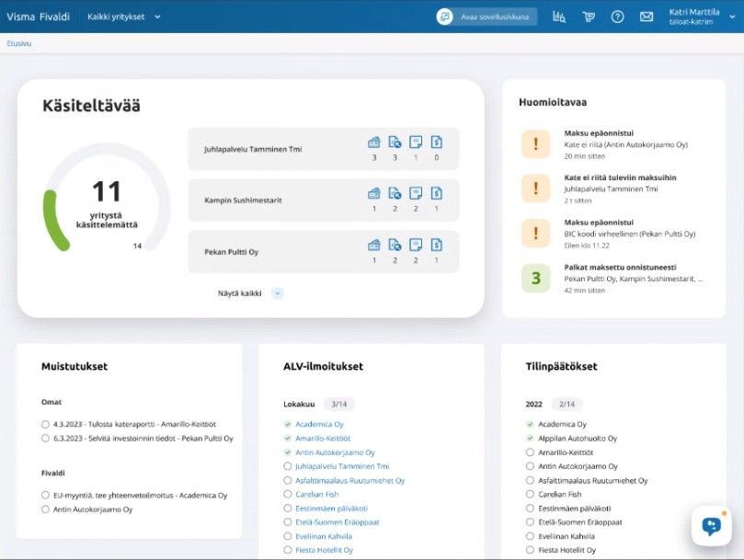Viewport: 744px width, 560px height.
Task: Open the Katri Marttila user menu arrow
Action: tap(732, 17)
